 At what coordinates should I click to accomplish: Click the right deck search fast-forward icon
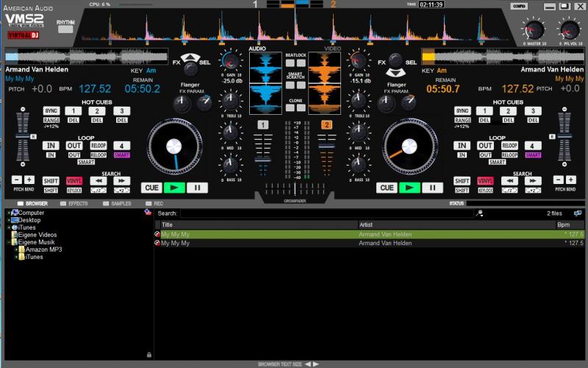[x=531, y=180]
